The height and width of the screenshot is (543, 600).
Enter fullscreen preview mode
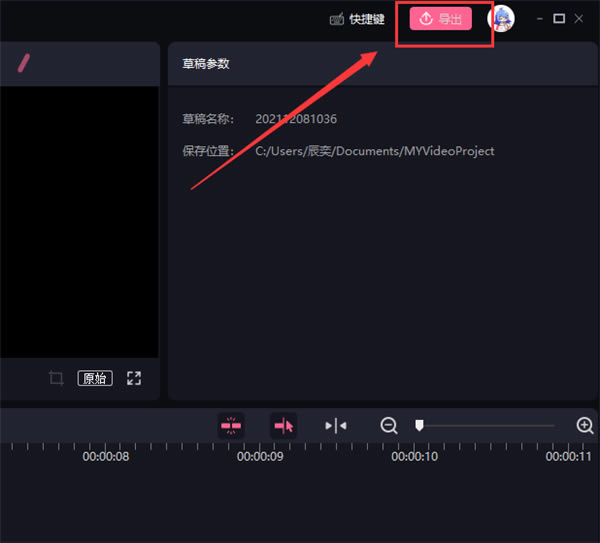point(134,378)
